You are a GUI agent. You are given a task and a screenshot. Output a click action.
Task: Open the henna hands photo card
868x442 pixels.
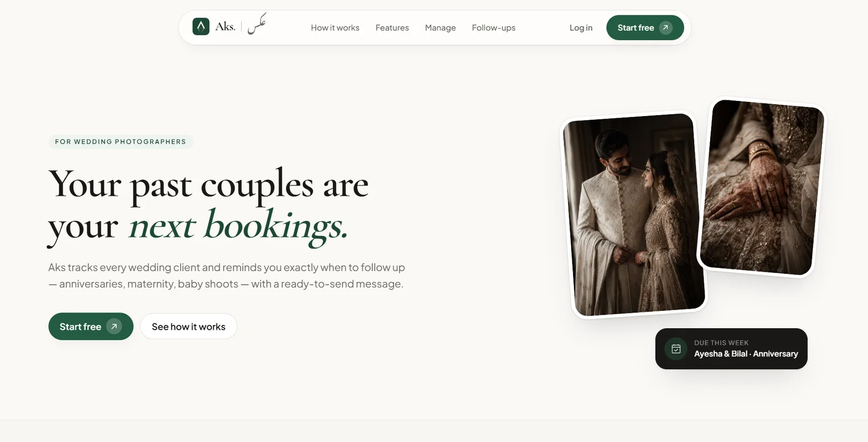[762, 187]
